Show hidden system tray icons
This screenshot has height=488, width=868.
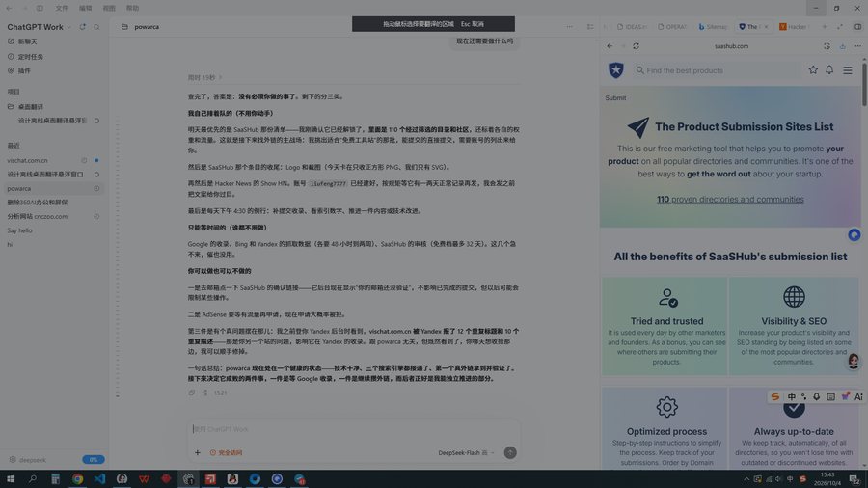pyautogui.click(x=746, y=479)
